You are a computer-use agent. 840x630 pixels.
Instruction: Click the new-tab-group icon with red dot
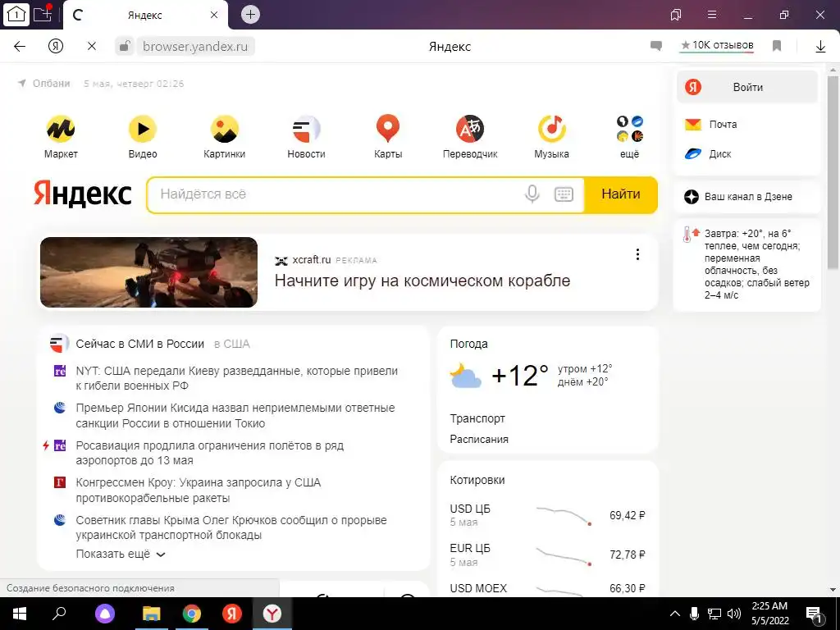click(43, 13)
